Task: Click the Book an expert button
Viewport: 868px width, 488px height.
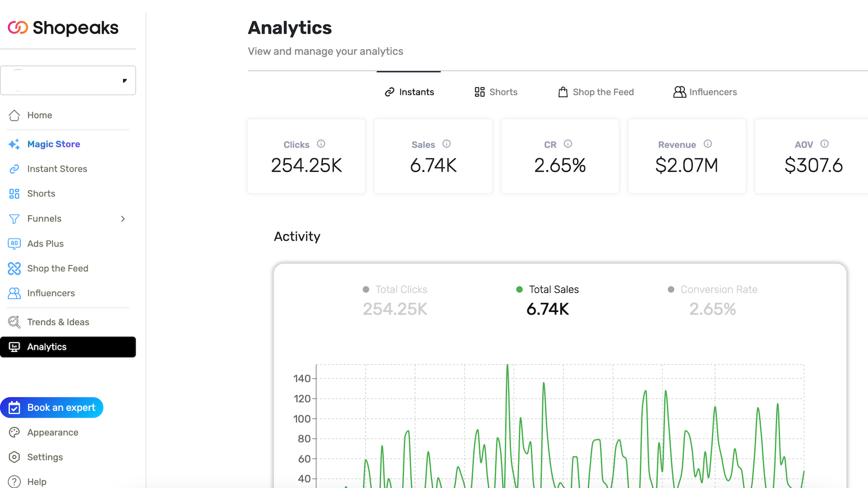Action: [52, 407]
